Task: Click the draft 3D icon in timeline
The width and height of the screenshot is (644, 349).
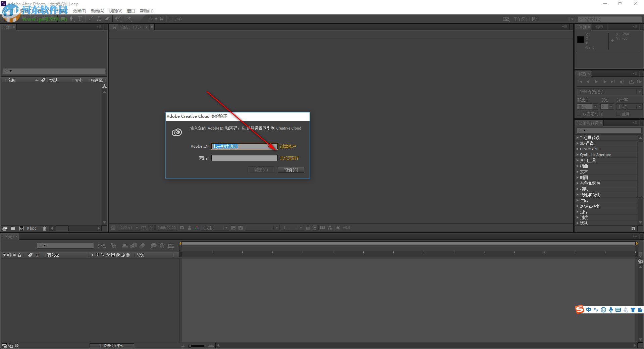Action: (113, 246)
